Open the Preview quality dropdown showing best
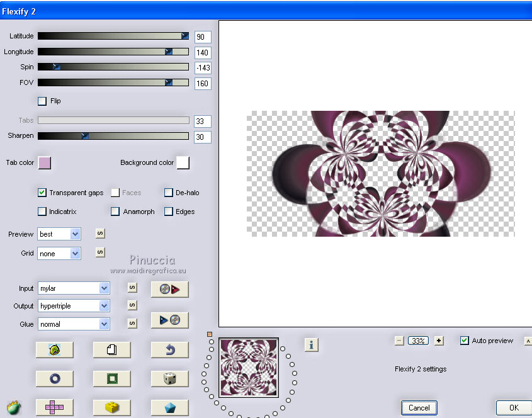This screenshot has height=418, width=532. (59, 234)
